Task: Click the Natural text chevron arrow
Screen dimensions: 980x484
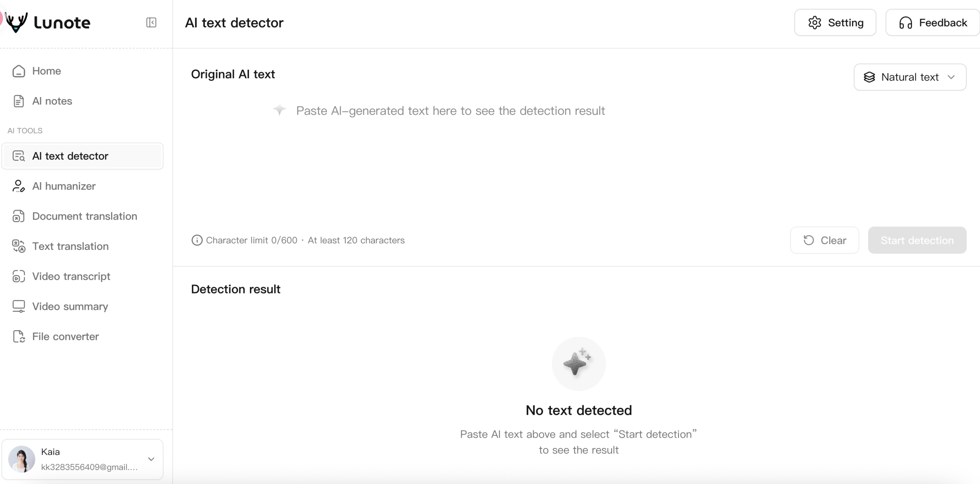Action: pyautogui.click(x=951, y=77)
